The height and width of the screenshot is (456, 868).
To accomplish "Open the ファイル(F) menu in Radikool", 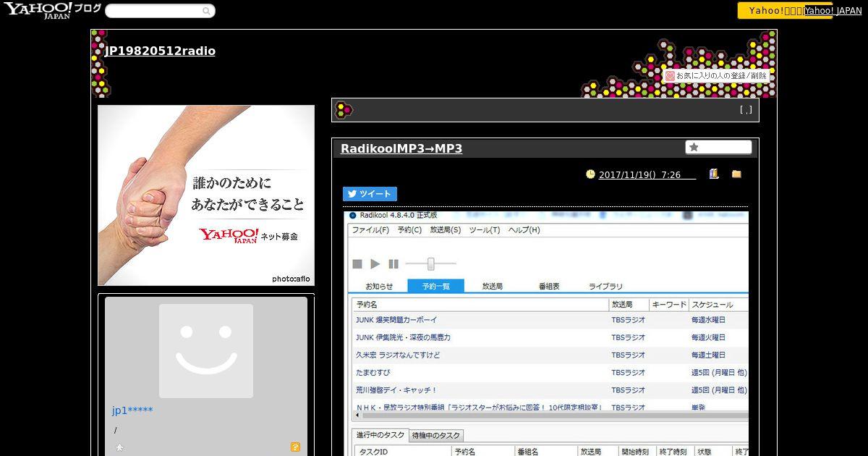I will [370, 230].
